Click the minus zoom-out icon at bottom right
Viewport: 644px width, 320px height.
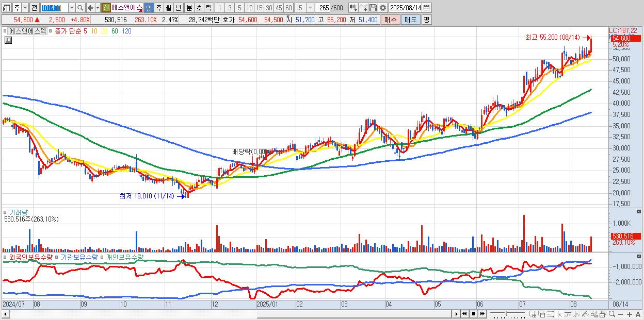[620, 314]
